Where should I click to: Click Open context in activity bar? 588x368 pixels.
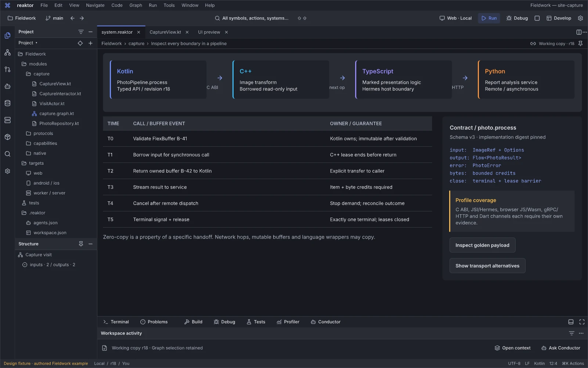tap(512, 348)
